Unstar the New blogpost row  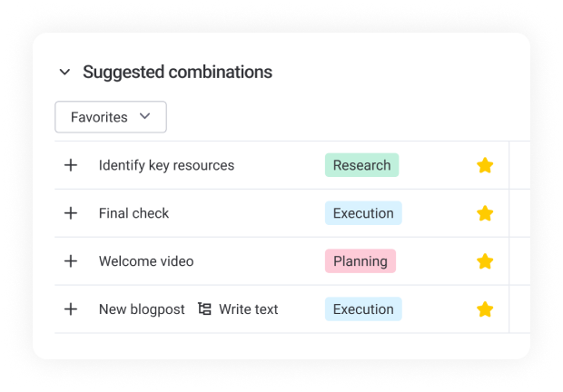[485, 309]
